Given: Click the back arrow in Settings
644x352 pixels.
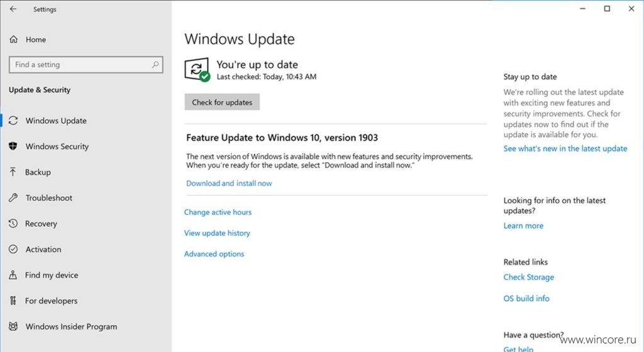Looking at the screenshot, I should (x=13, y=9).
